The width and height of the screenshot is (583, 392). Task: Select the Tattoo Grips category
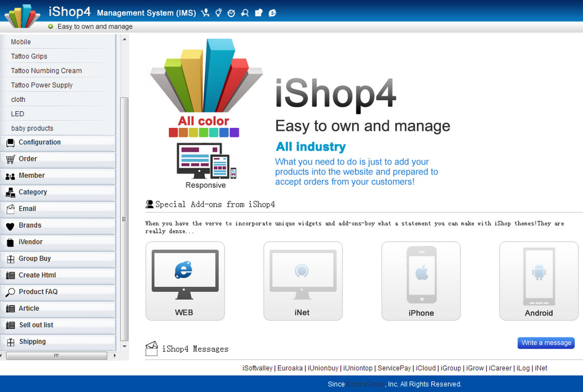coord(29,56)
